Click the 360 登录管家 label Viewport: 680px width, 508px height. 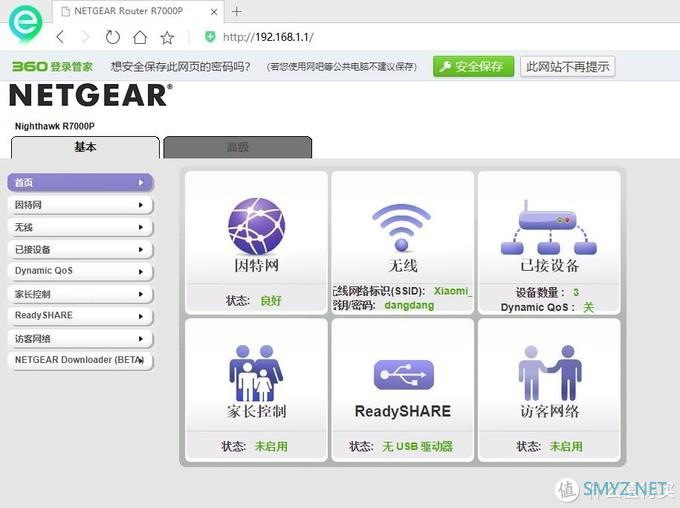click(52, 66)
